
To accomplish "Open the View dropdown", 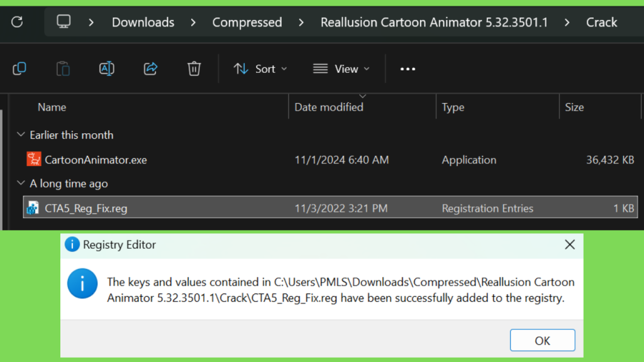I will coord(341,69).
